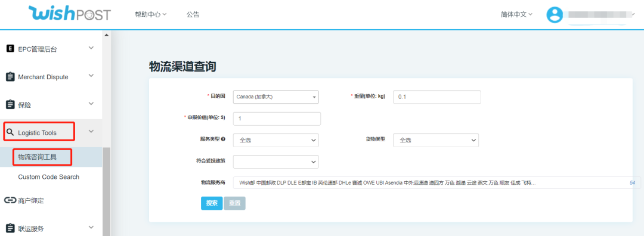
Task: Expand the 联运服务 chevron
Action: pos(91,228)
